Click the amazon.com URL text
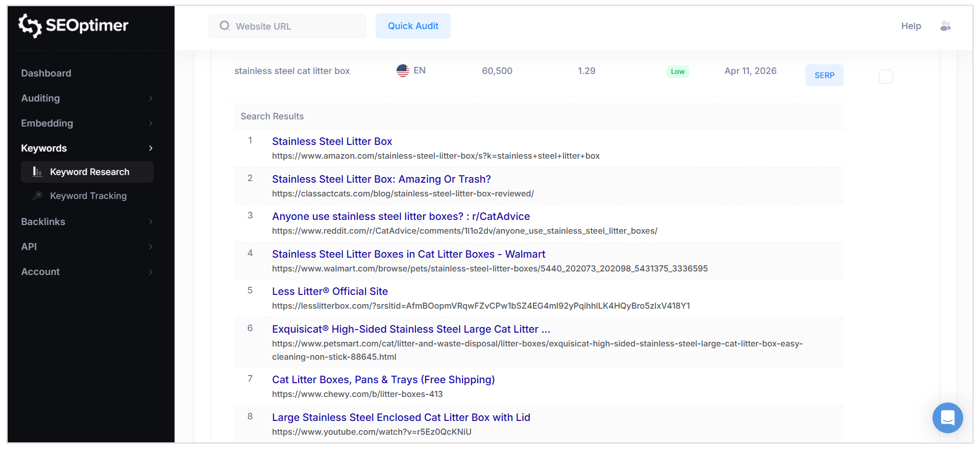980x449 pixels. (436, 156)
